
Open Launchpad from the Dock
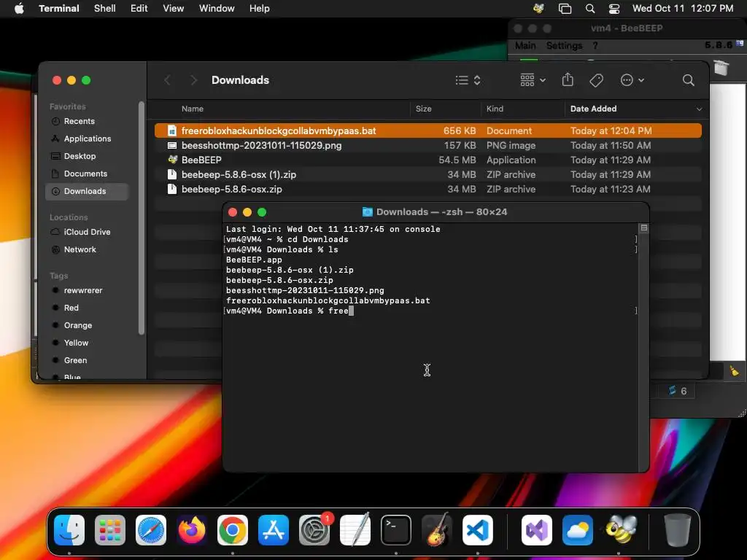pos(110,530)
